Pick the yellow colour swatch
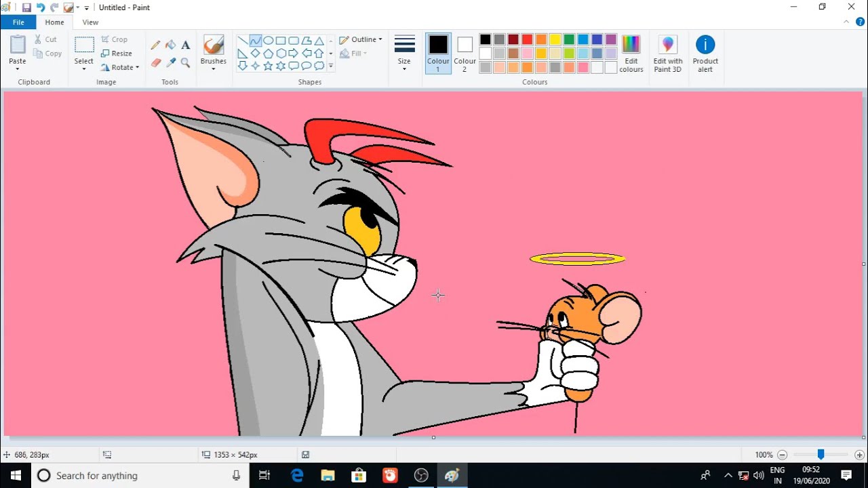The width and height of the screenshot is (868, 488). [x=555, y=39]
